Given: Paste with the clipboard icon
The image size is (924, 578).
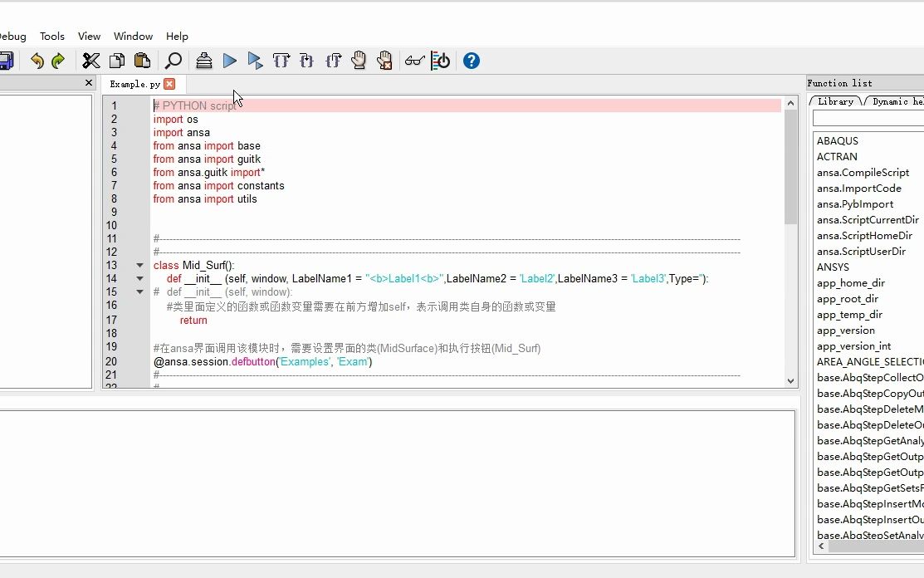Looking at the screenshot, I should [x=142, y=61].
